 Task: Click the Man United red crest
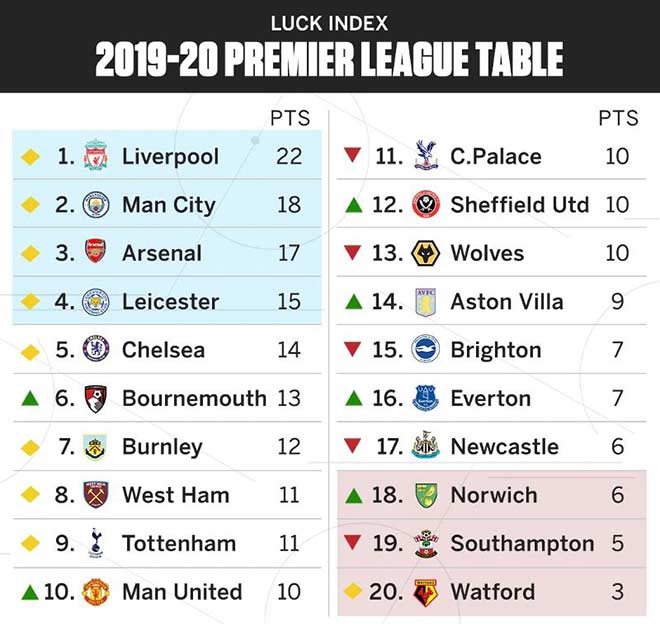[96, 592]
